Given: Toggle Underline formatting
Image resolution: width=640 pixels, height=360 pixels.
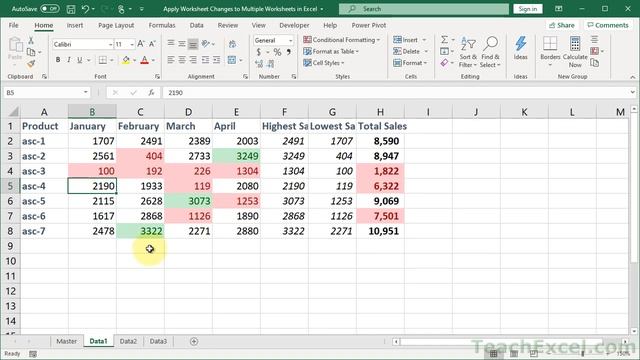Looking at the screenshot, I should click(x=80, y=60).
